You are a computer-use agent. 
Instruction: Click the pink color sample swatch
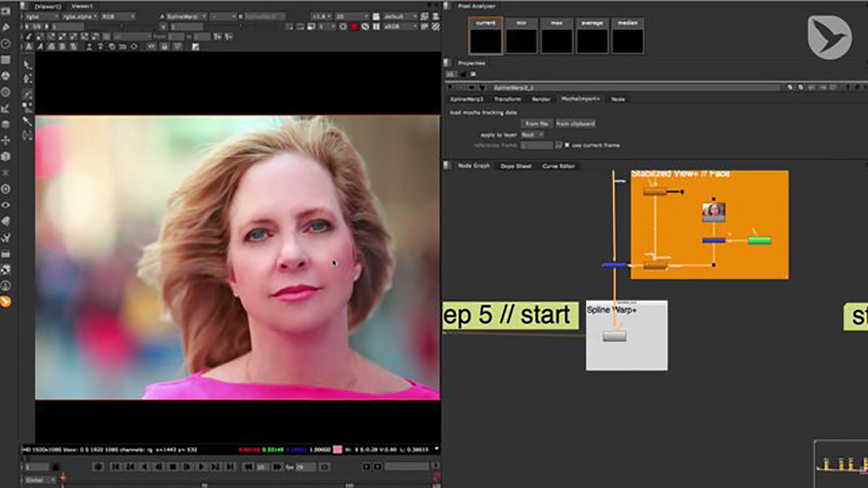(337, 450)
